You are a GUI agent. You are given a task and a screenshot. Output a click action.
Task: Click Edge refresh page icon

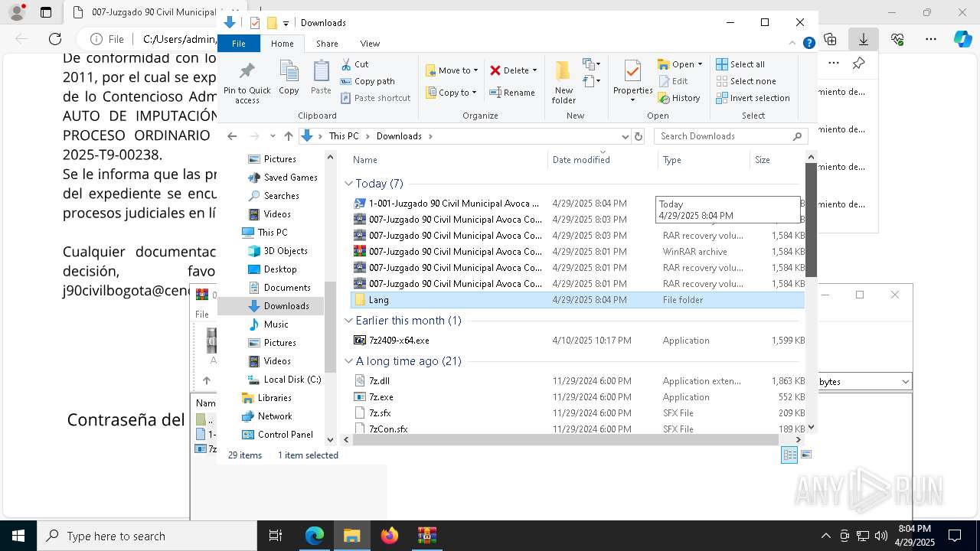[x=55, y=39]
